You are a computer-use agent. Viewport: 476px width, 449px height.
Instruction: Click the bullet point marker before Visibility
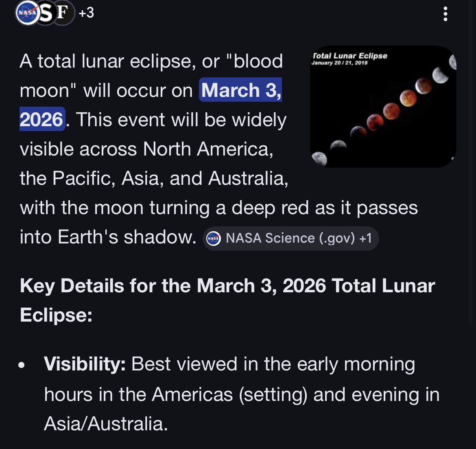[21, 365]
